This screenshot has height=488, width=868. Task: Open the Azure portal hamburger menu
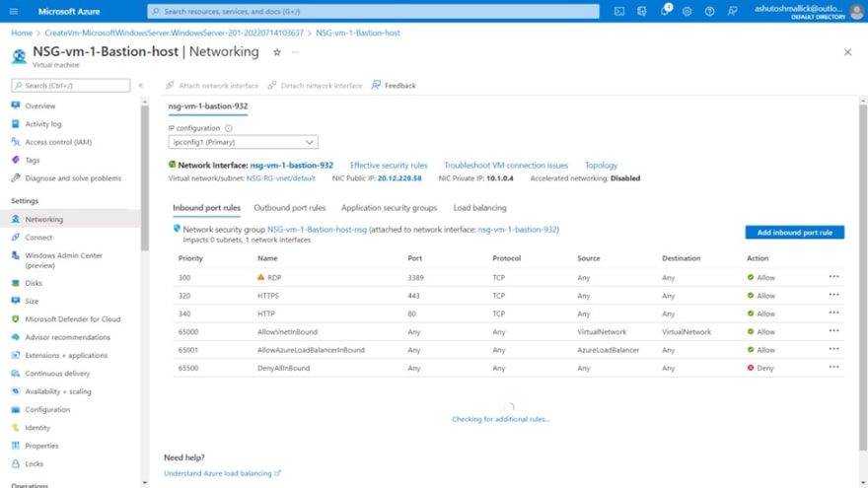pos(14,11)
